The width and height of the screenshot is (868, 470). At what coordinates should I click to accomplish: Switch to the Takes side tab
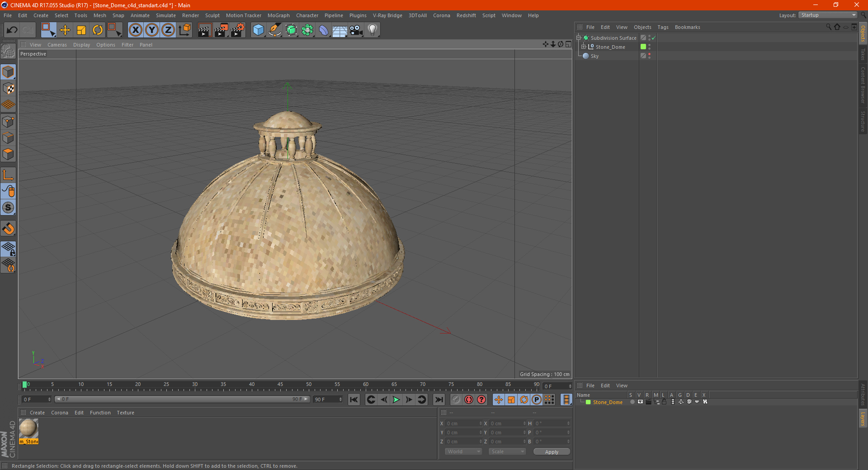[863, 54]
